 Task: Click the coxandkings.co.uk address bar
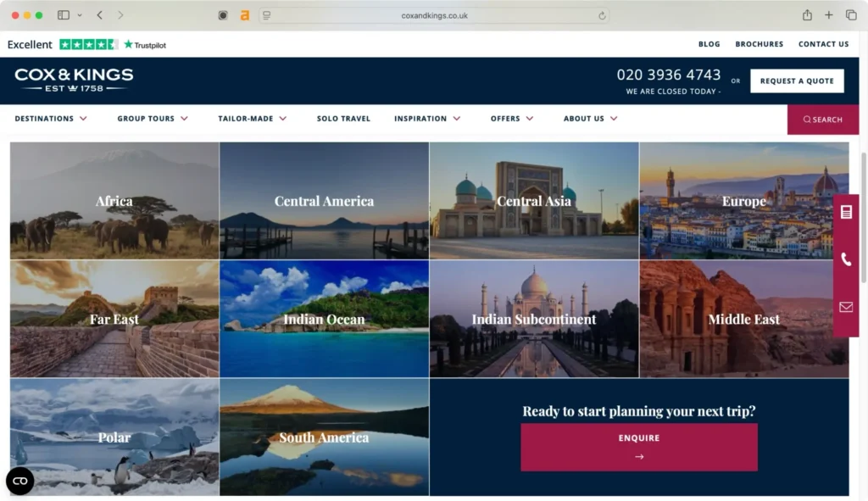coord(434,14)
